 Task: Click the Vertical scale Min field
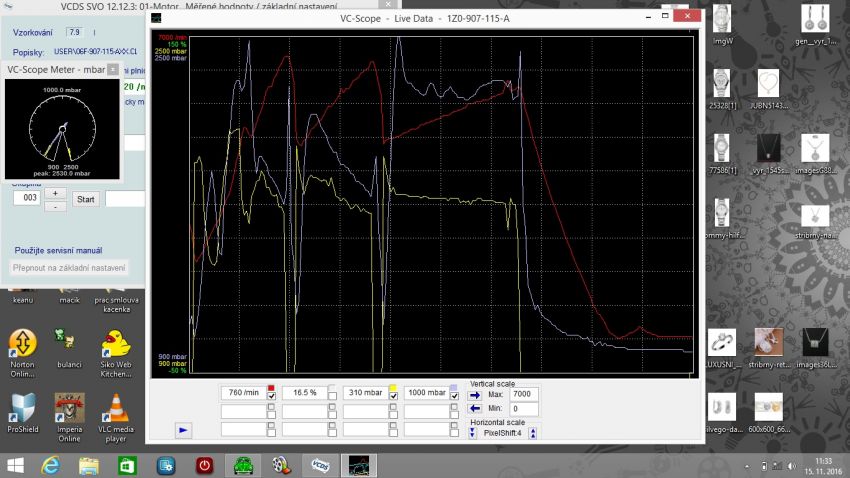pyautogui.click(x=524, y=409)
